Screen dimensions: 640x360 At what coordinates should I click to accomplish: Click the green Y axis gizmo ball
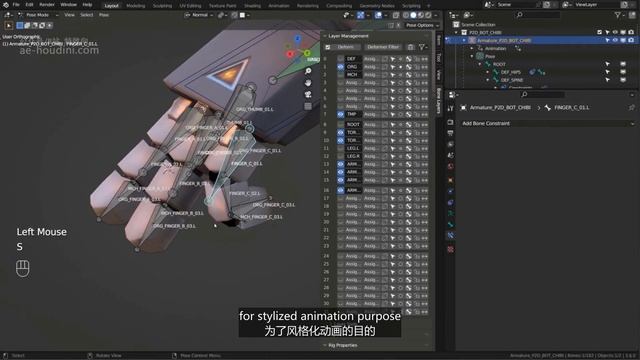307,53
